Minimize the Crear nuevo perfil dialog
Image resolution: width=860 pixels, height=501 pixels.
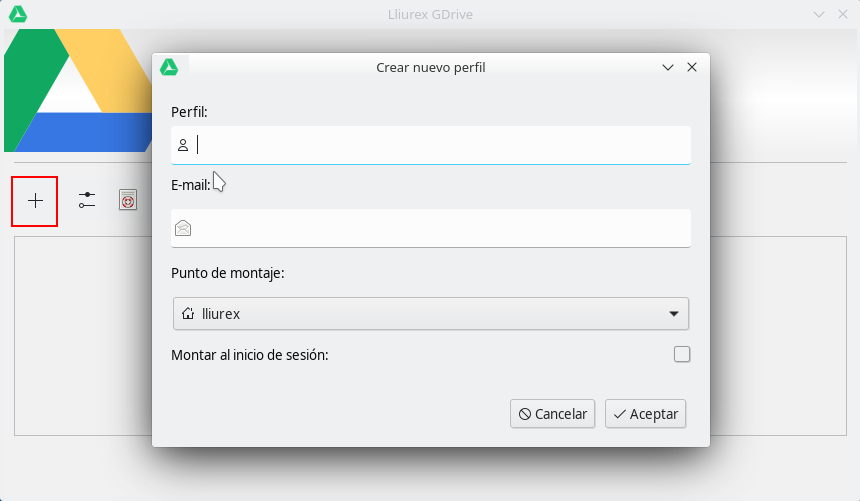[x=668, y=67]
